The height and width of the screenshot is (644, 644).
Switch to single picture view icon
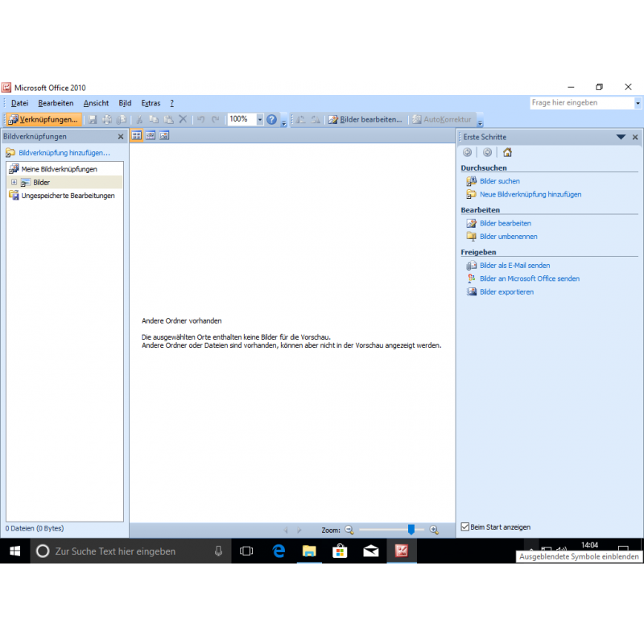click(164, 136)
